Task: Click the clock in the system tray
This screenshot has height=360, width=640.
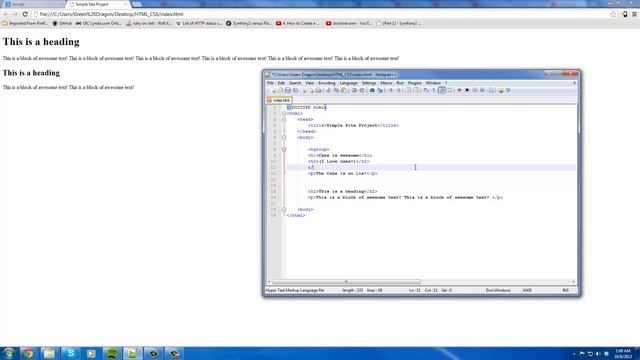Action: [x=623, y=353]
